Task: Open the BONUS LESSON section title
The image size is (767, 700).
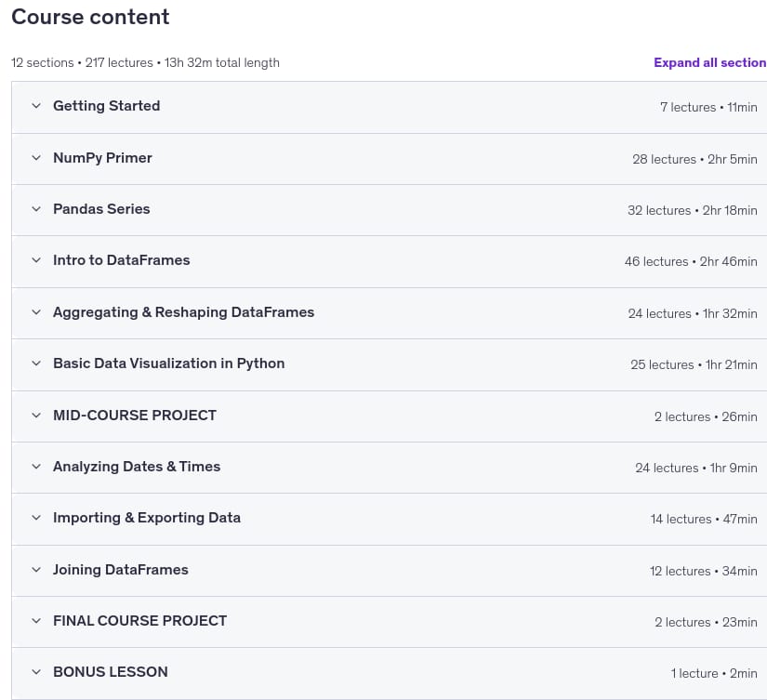Action: coord(110,672)
